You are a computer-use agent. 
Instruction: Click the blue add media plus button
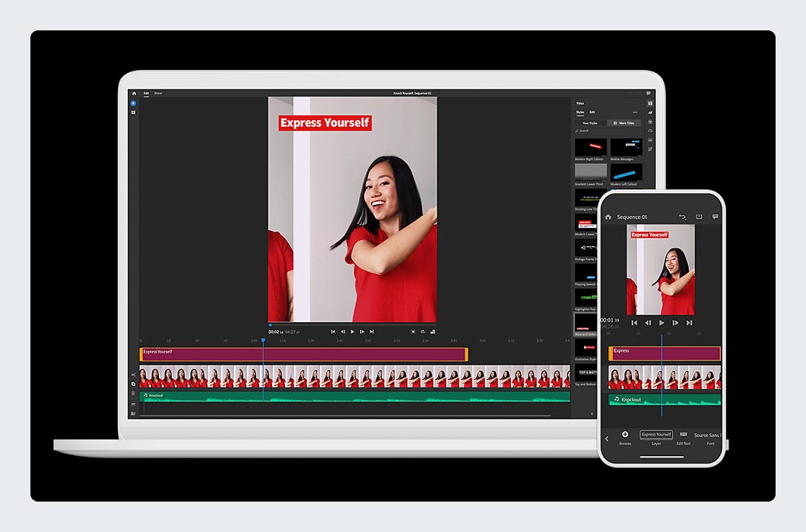[134, 103]
